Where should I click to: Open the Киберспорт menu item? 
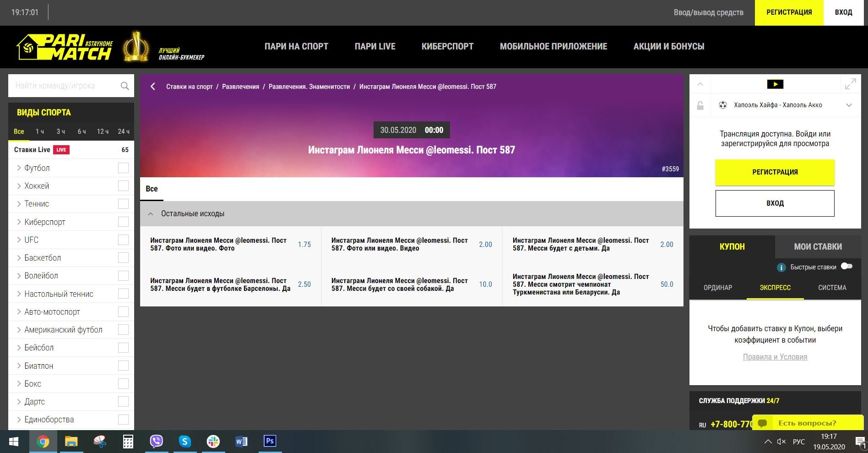point(447,46)
